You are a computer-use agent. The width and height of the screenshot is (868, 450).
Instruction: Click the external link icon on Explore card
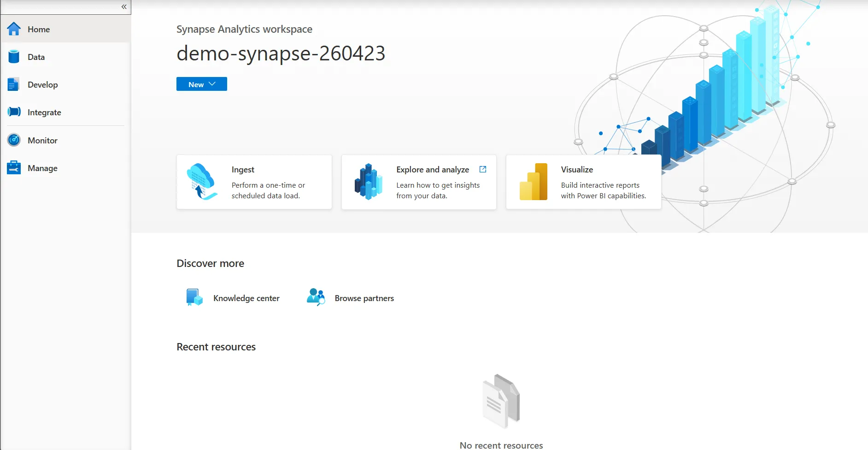[483, 169]
